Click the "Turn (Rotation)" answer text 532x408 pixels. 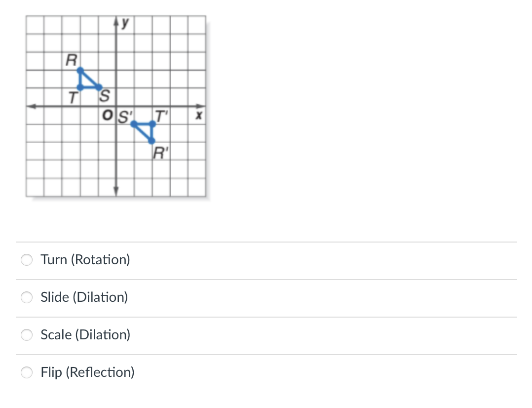[85, 260]
